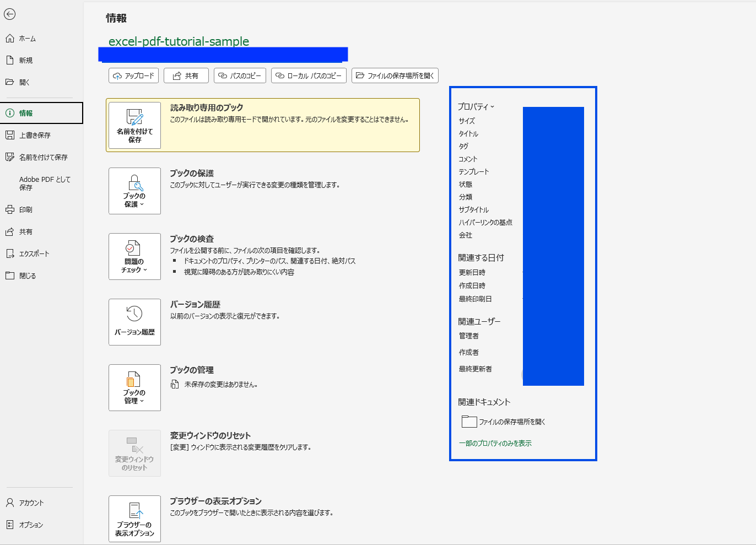Click the 上書き保存 save icon

(x=10, y=135)
